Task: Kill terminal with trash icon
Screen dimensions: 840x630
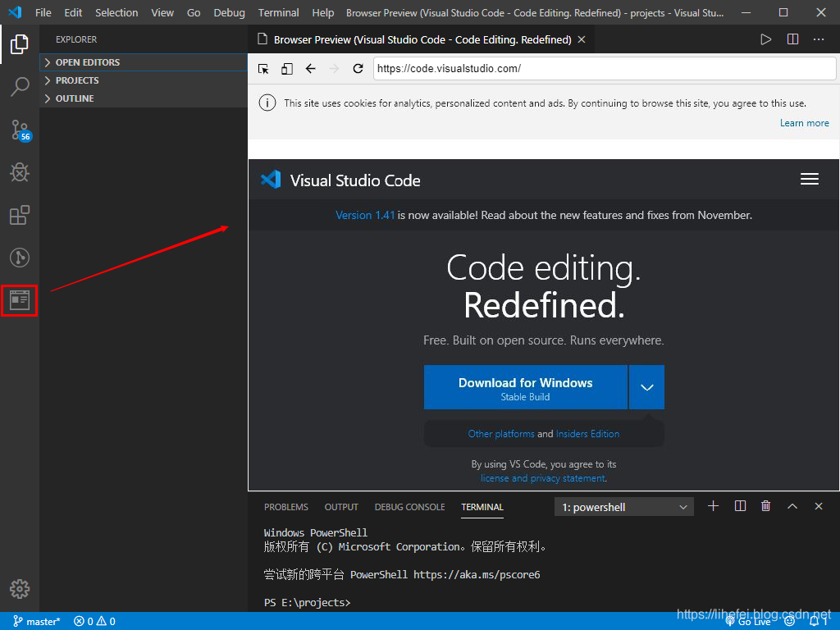Action: (766, 506)
